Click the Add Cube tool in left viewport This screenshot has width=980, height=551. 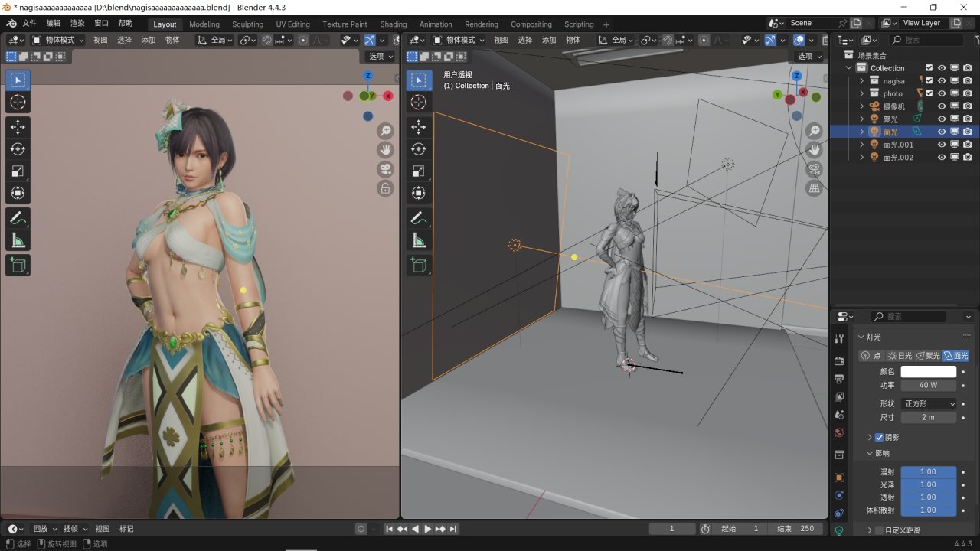pyautogui.click(x=18, y=265)
